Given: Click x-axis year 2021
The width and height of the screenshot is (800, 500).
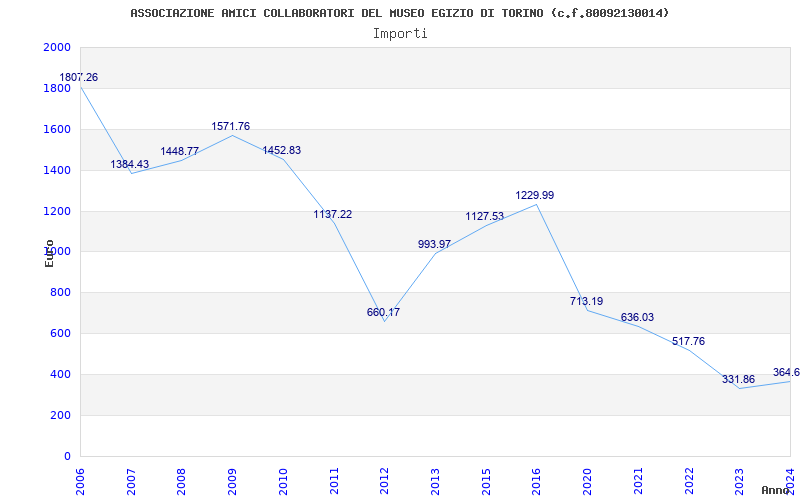Looking at the screenshot, I should [638, 481].
